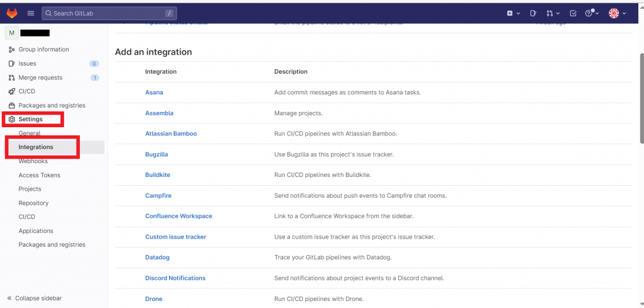Open the user avatar menu
Screen dimensions: 644x308
tap(617, 13)
